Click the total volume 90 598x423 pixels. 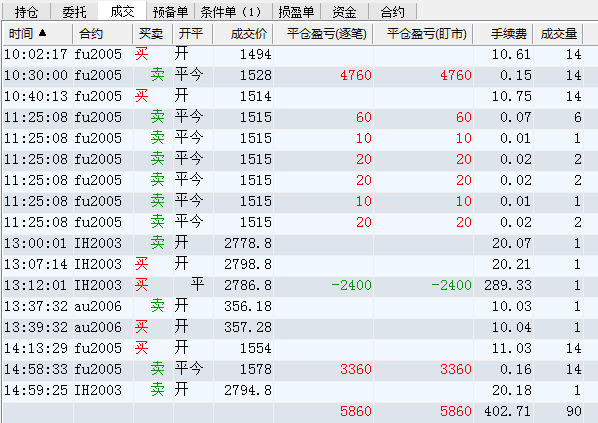574,411
